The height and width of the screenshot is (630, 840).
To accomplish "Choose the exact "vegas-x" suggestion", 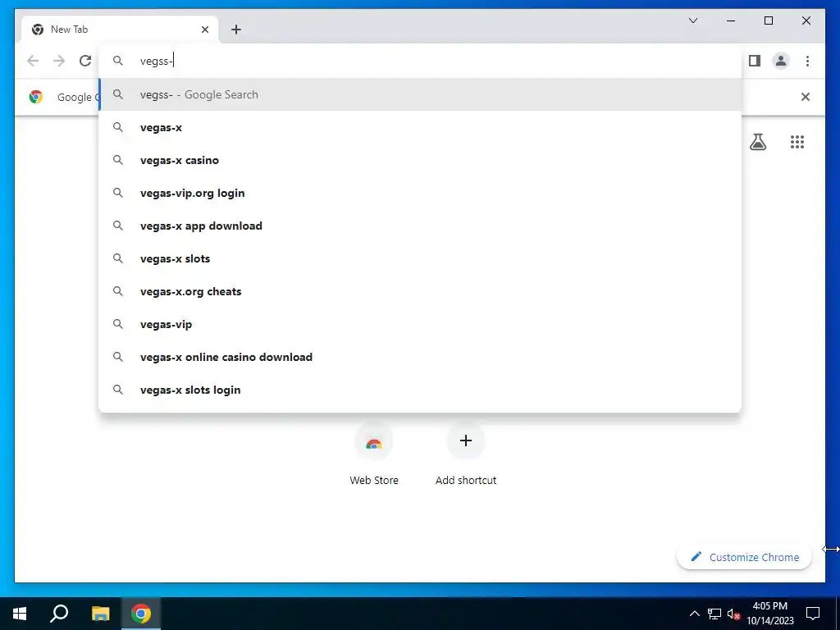I will pyautogui.click(x=420, y=127).
